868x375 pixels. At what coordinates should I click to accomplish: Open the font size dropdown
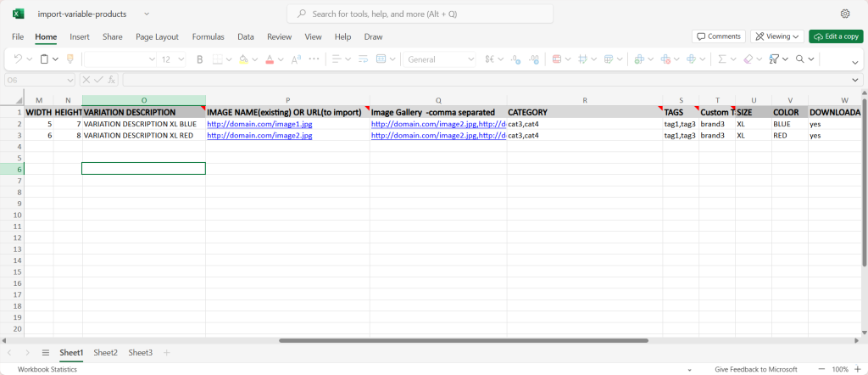point(179,59)
